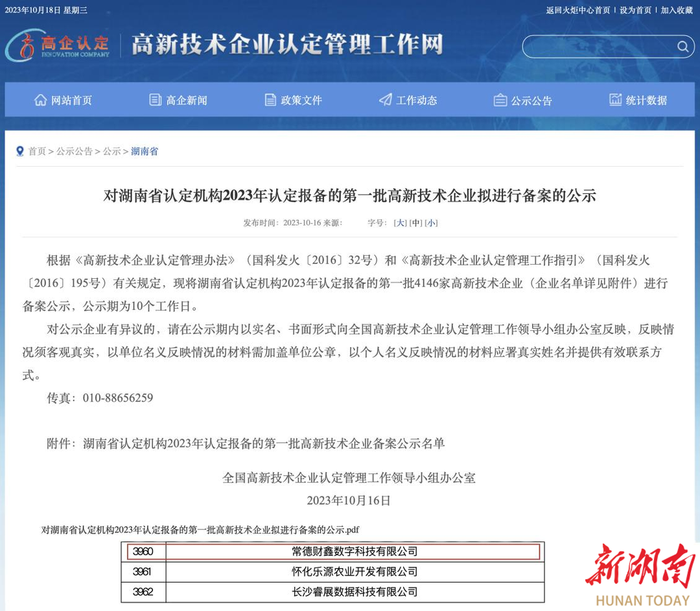700x611 pixels.
Task: Click the clipboard icon beside 公示公告
Action: 500,100
